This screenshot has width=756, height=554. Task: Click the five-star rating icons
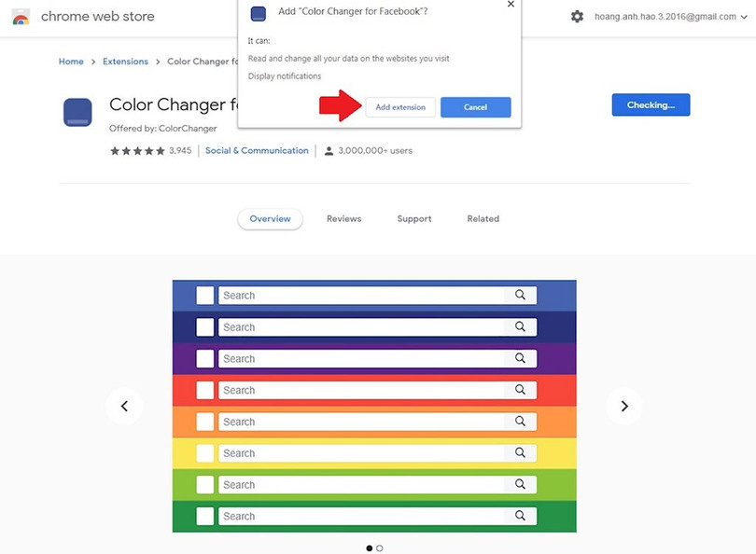(x=137, y=151)
